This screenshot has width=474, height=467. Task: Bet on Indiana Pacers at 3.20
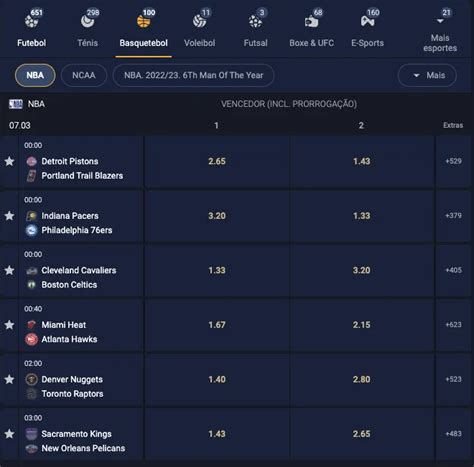(217, 216)
